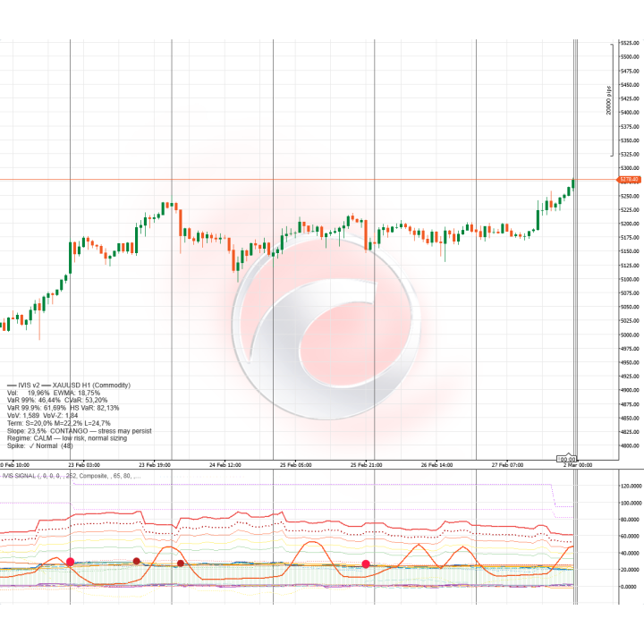
Task: Click the Regime: CALM low risk line
Action: point(67,438)
